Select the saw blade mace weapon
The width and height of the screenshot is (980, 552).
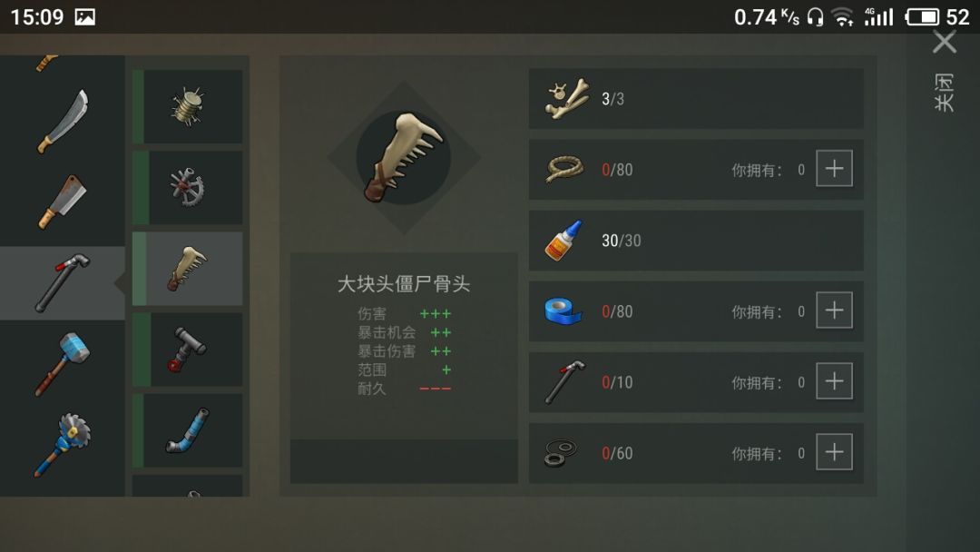[62, 445]
